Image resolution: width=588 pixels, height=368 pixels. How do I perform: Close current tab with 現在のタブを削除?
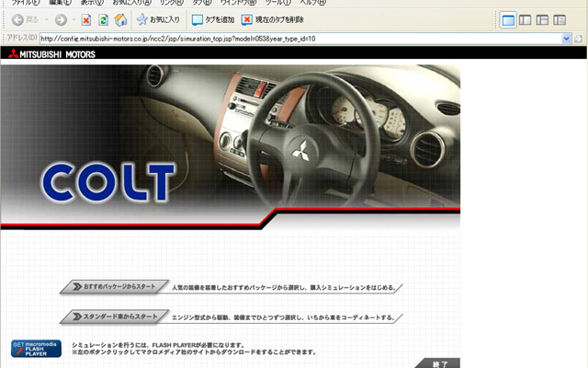273,19
